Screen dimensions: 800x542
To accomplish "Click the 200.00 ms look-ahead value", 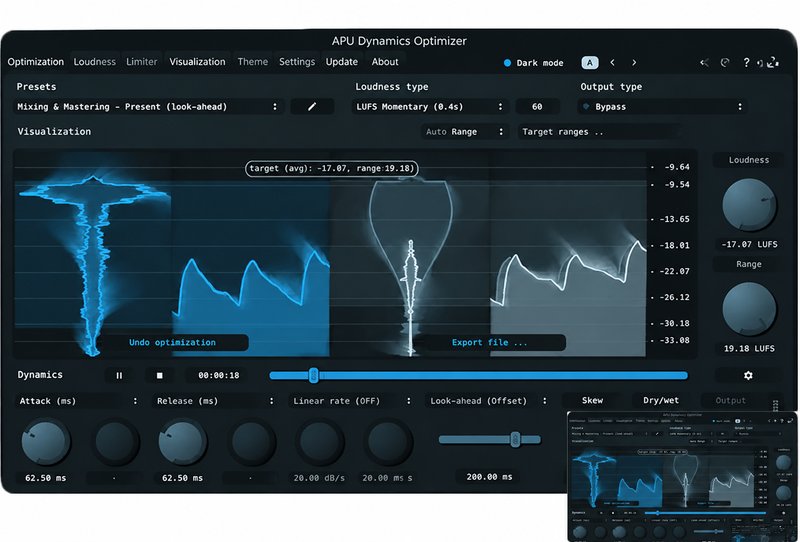I will click(489, 477).
